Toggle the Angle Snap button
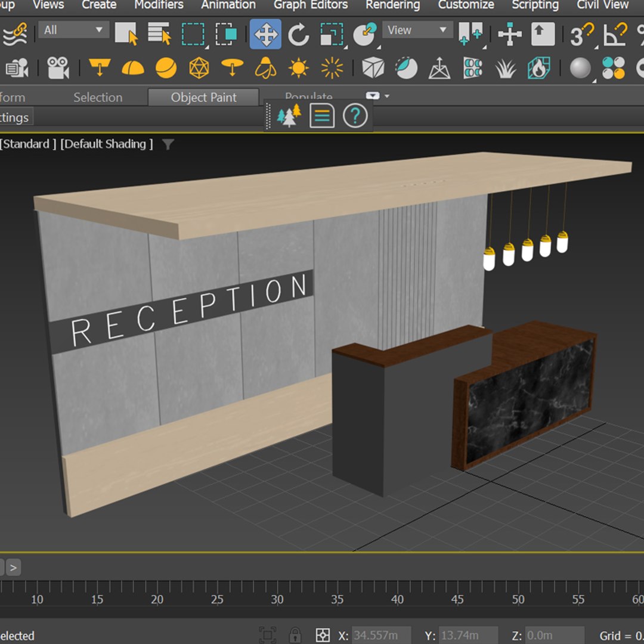 pyautogui.click(x=615, y=34)
